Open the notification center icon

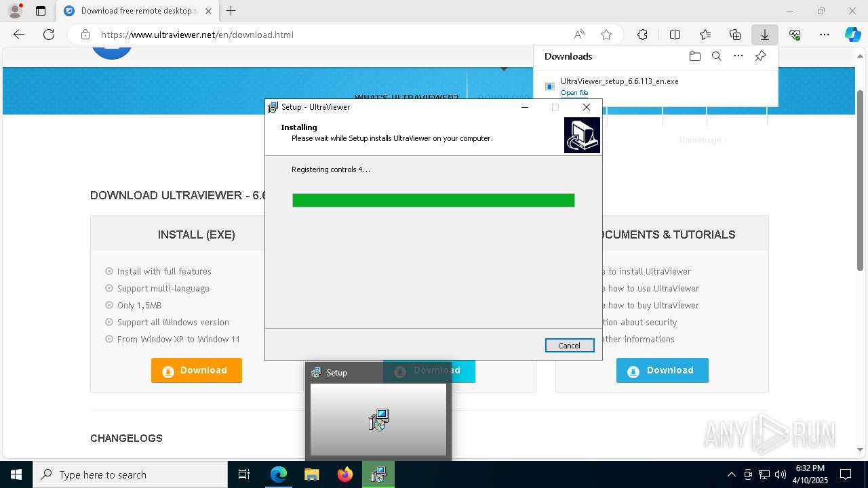(846, 474)
